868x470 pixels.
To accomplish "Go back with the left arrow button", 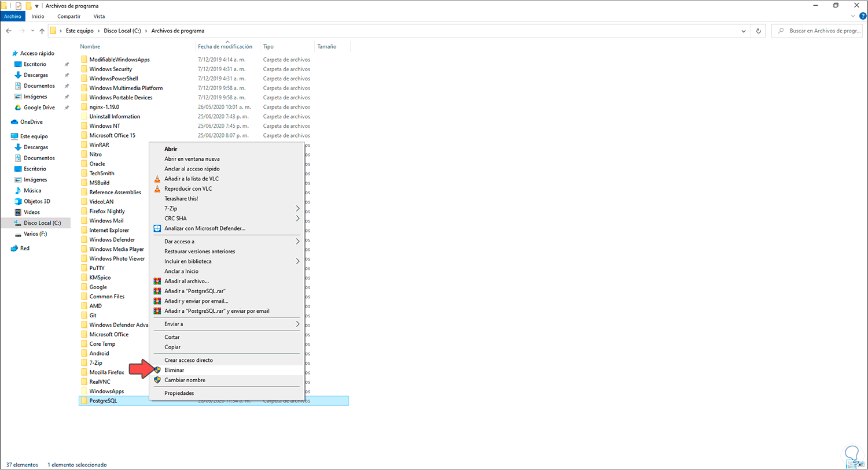I will 9,31.
